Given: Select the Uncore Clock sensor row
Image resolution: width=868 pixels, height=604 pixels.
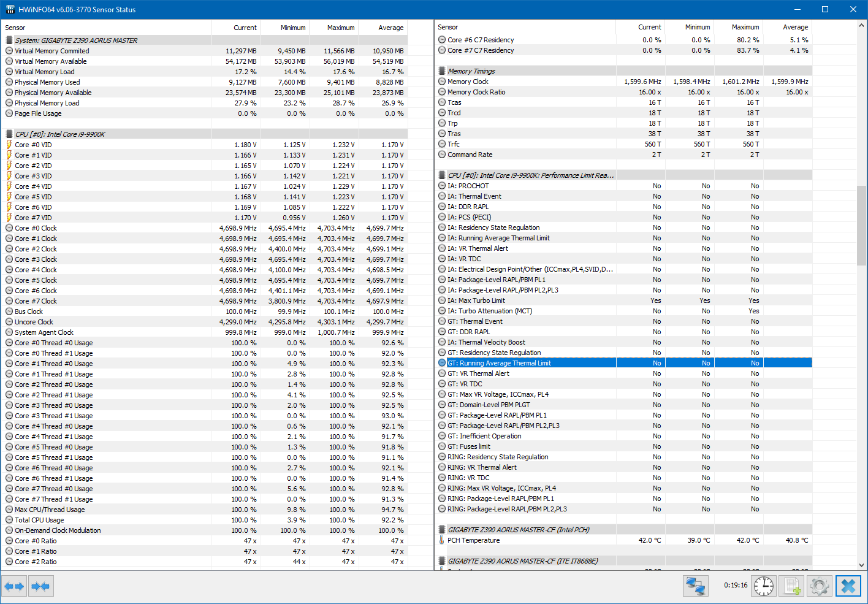Looking at the screenshot, I should (206, 322).
